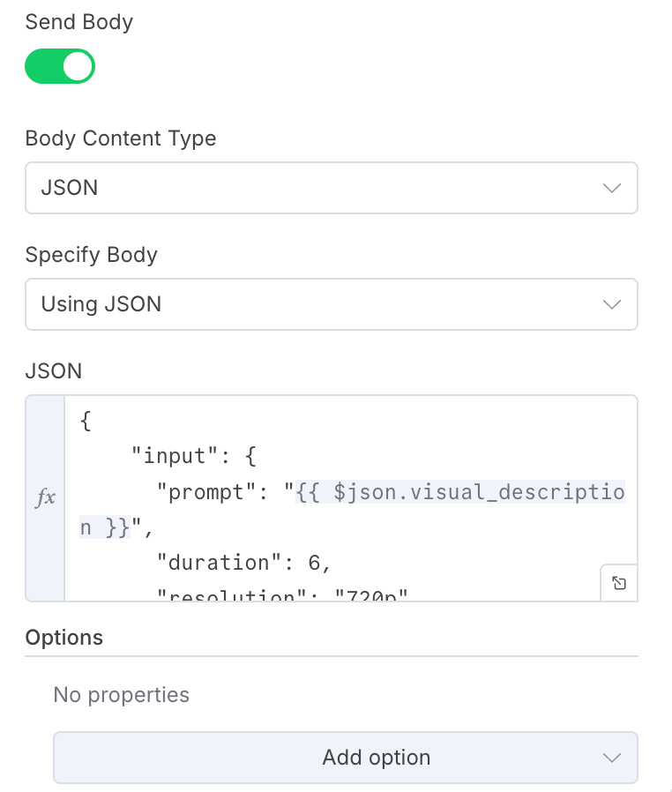Click the Options section heading

tap(64, 638)
